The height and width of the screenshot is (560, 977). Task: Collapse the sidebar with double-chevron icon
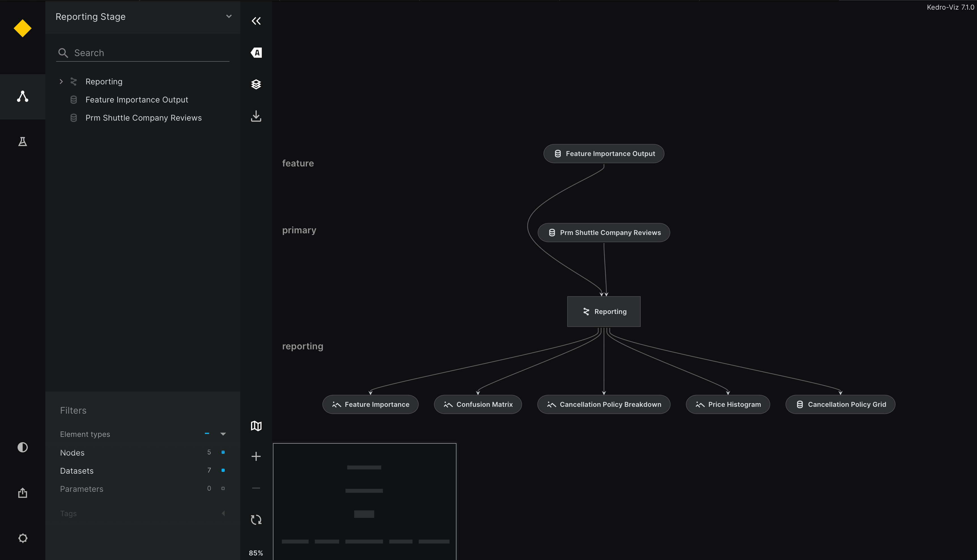click(256, 21)
